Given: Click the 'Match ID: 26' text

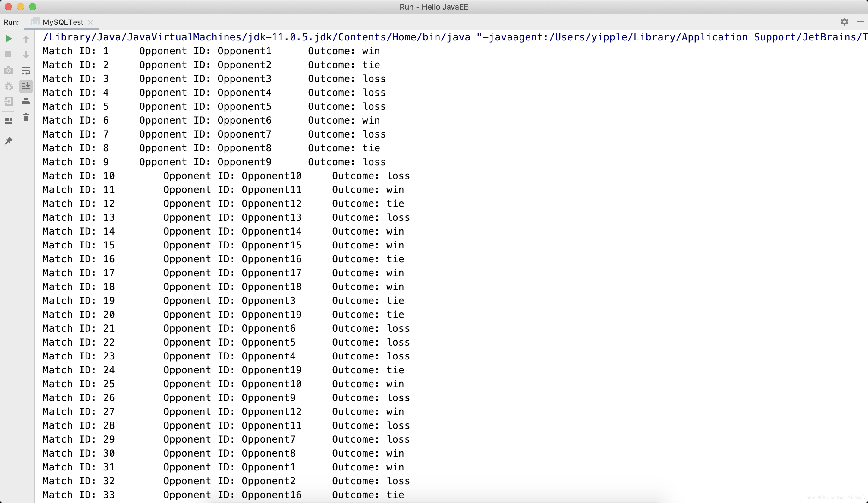Looking at the screenshot, I should 79,397.
